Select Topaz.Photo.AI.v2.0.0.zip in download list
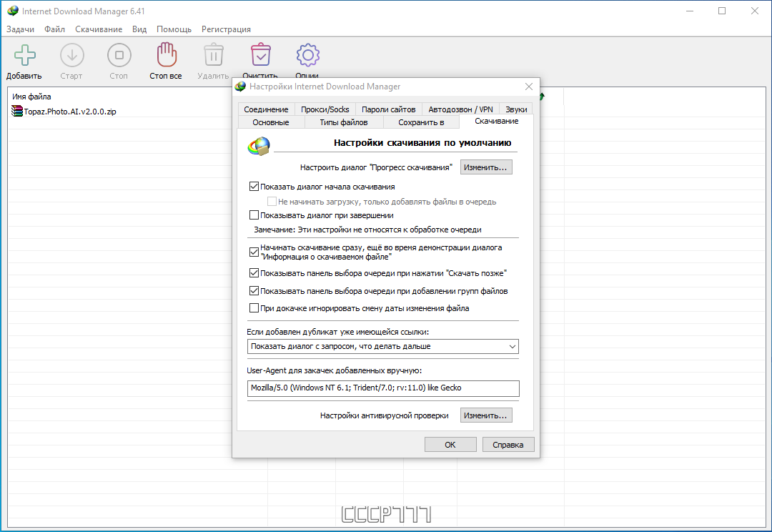The width and height of the screenshot is (772, 532). coord(70,112)
